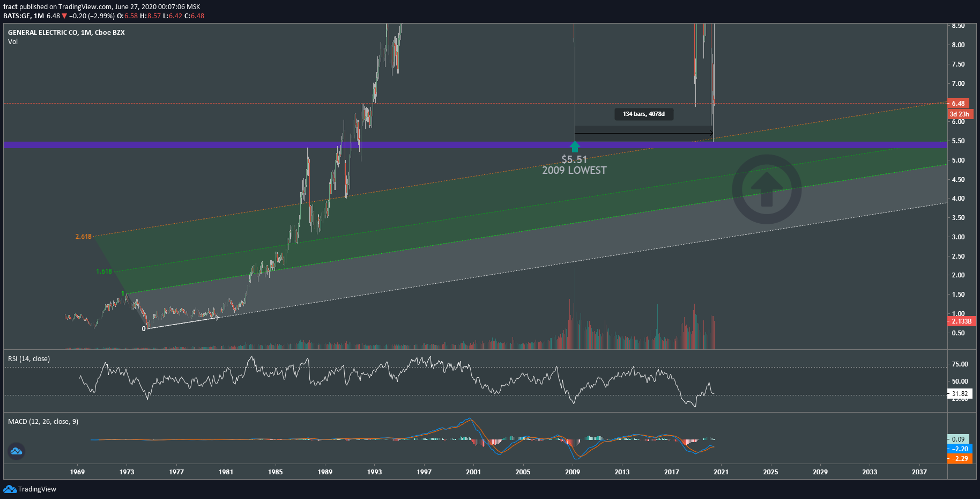This screenshot has height=499, width=980.
Task: Click the 1973 label on time axis
Action: pos(127,472)
